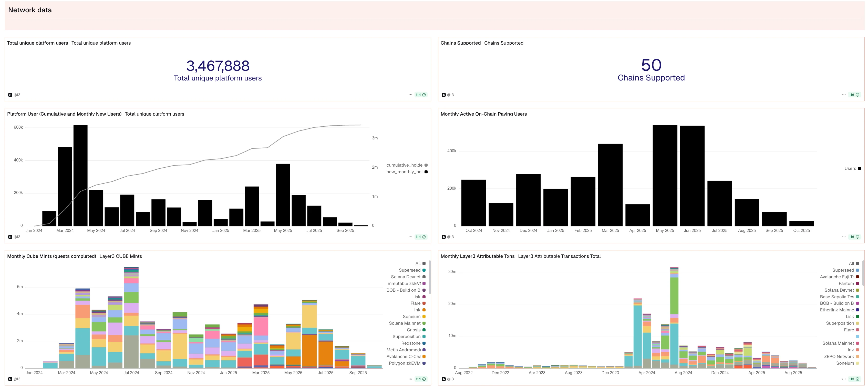The image size is (868, 387).
Task: Click @l3 icon on Platform User chart
Action: click(10, 237)
